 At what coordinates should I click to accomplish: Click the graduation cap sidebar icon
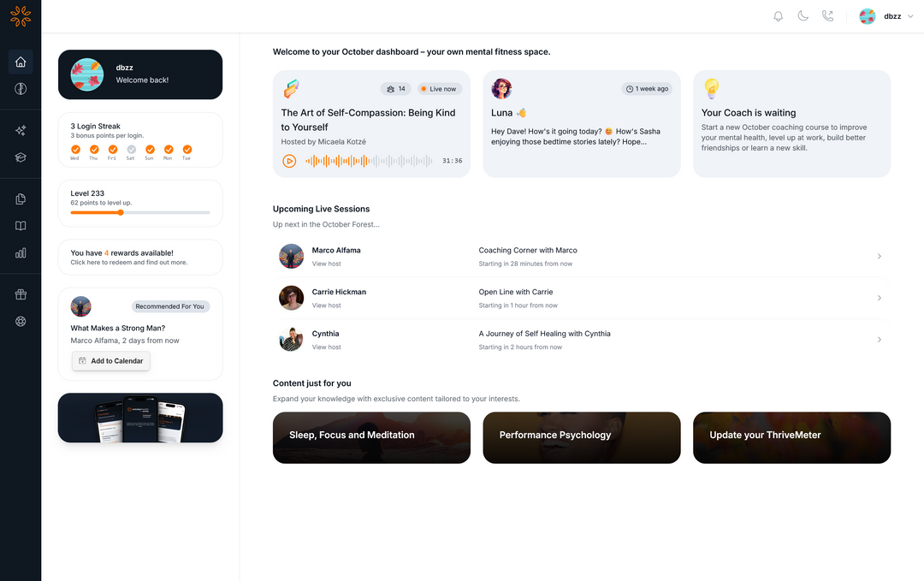click(x=21, y=157)
